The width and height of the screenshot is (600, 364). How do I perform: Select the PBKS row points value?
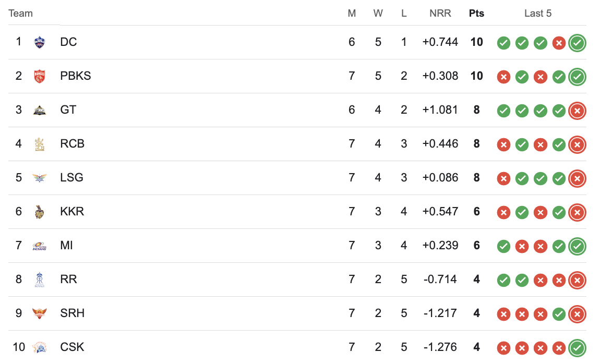(476, 76)
